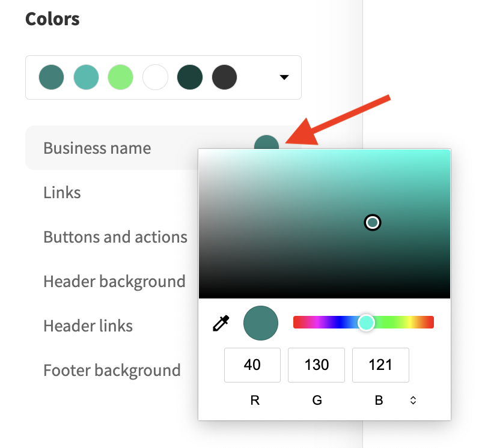Select Footer background from the list
This screenshot has height=448, width=482.
point(112,370)
